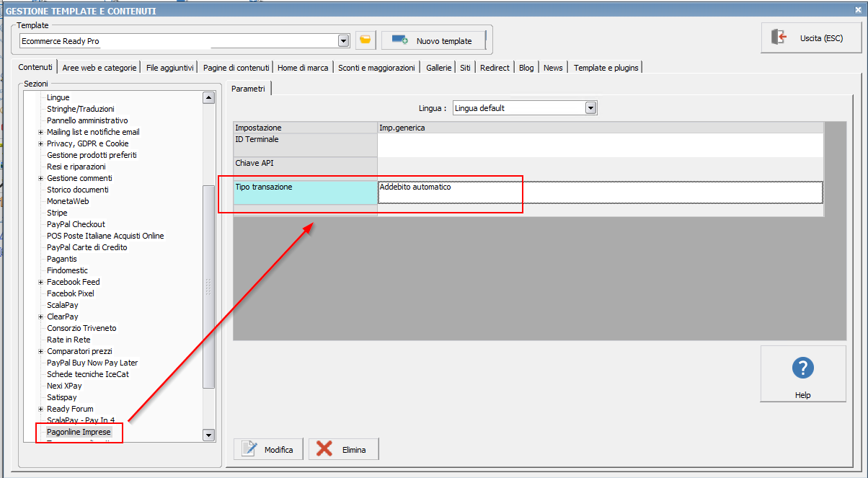Click the Modifica button
868x478 pixels.
tap(269, 449)
